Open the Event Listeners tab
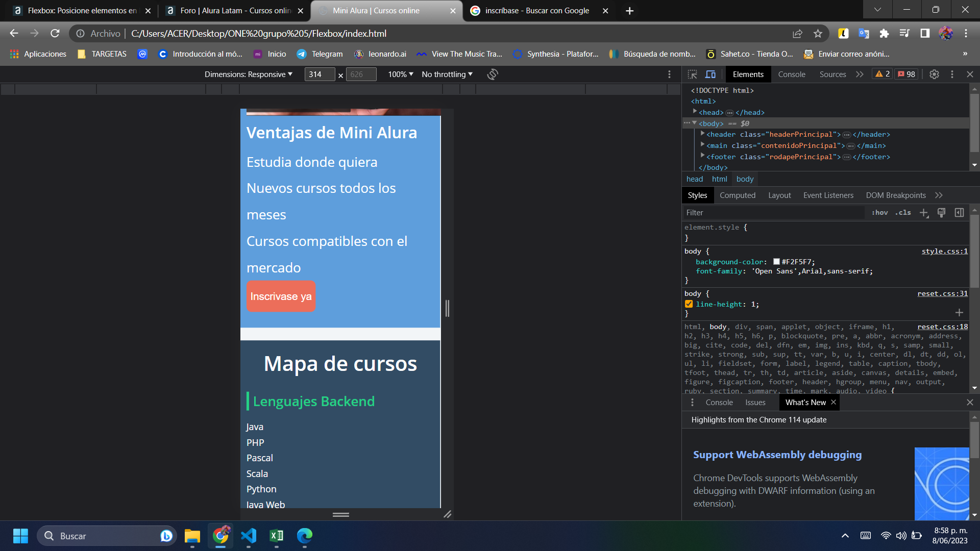 828,195
